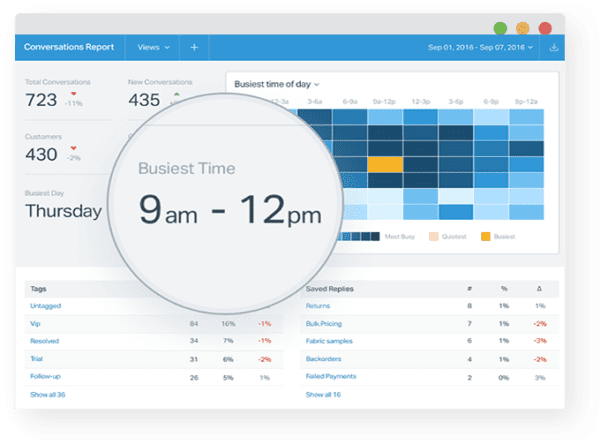Click the 3-6a column header
The image size is (600, 445).
coord(315,101)
